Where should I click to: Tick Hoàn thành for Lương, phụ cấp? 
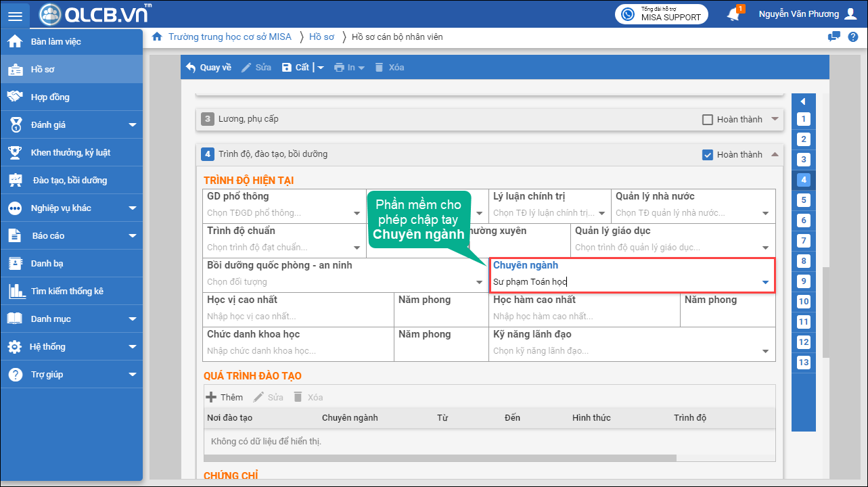tap(708, 120)
